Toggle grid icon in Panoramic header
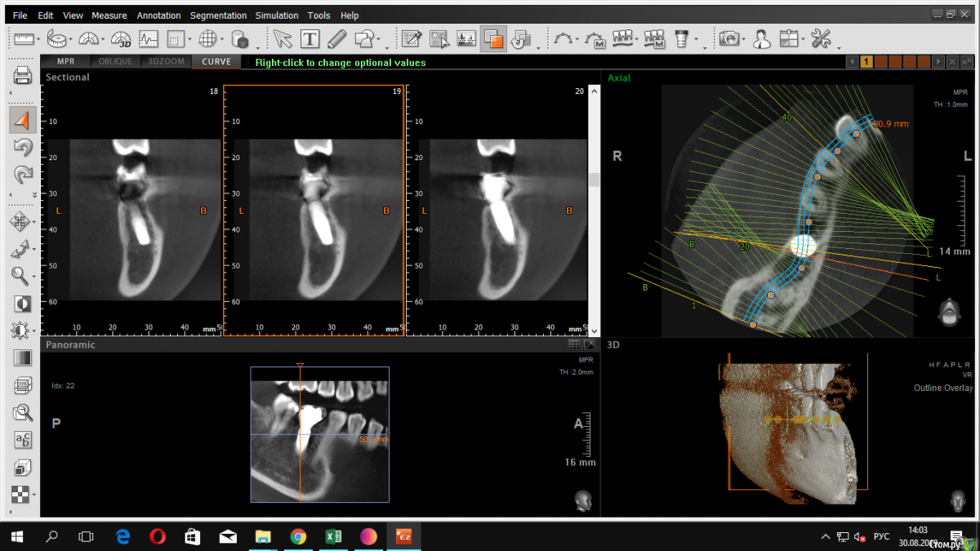Viewport: 980px width, 551px height. pos(575,345)
